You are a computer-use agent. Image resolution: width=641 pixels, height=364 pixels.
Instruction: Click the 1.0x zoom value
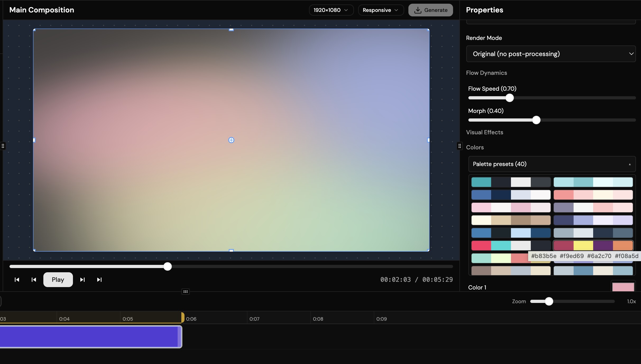tap(631, 301)
